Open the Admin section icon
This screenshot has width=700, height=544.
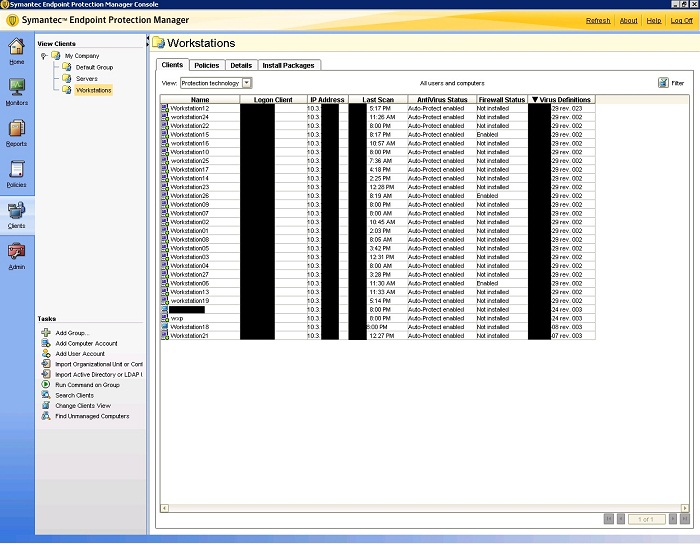click(17, 252)
